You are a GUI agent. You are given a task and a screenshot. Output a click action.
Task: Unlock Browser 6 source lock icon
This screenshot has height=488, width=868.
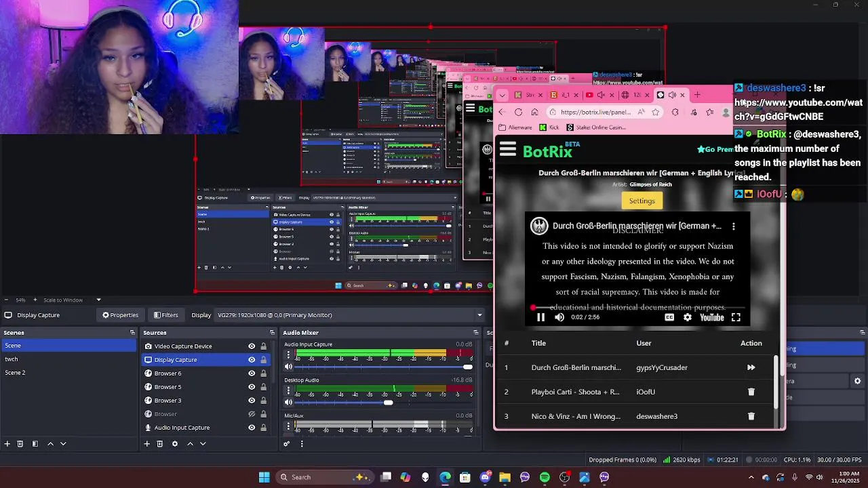coord(263,373)
